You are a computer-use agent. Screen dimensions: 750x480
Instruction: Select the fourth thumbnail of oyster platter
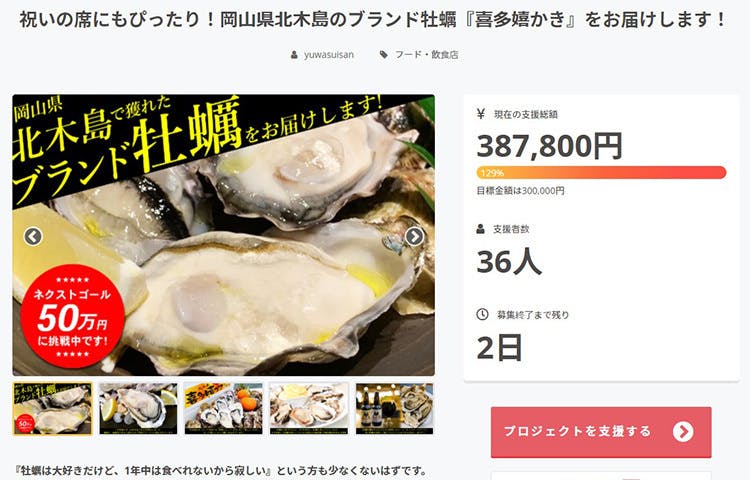tap(309, 409)
